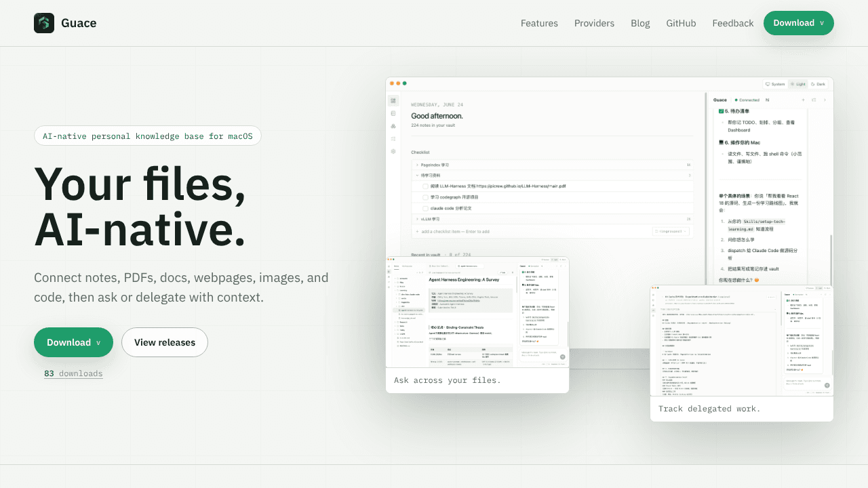Click the green macOS button in main screenshot
Screen dimensions: 868x488
click(405, 83)
